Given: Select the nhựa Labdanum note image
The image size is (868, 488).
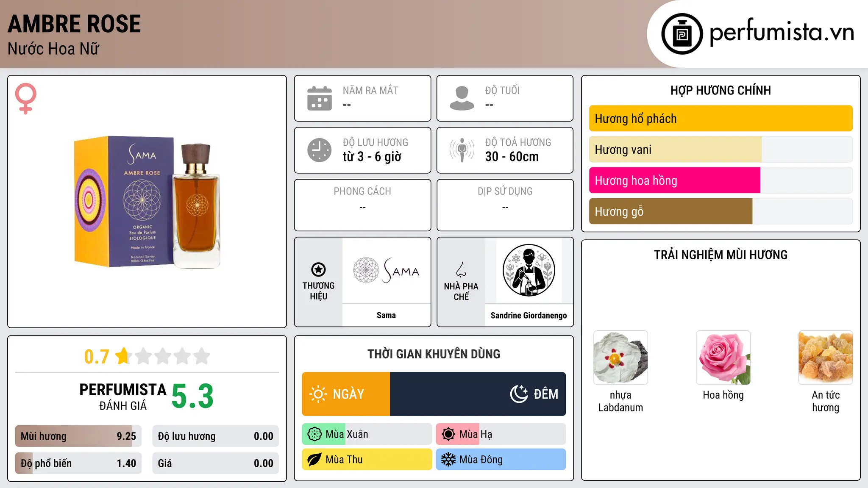Looking at the screenshot, I should pos(620,358).
